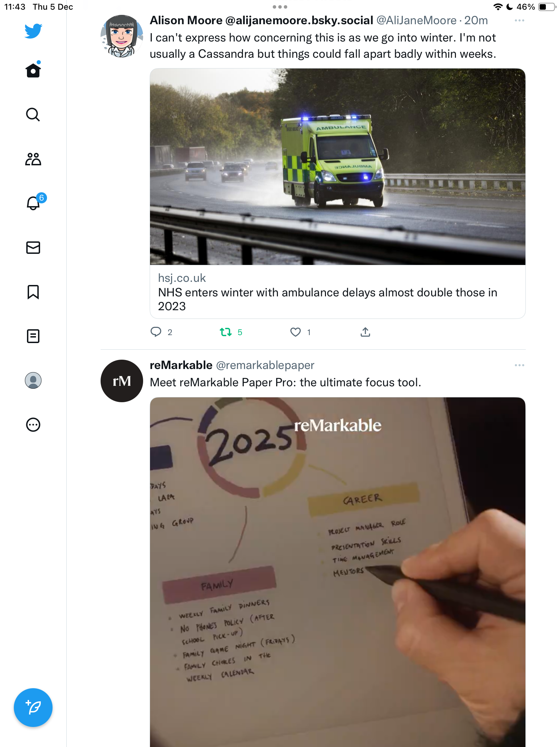
Task: Open Profile avatar icon in sidebar
Action: point(33,380)
